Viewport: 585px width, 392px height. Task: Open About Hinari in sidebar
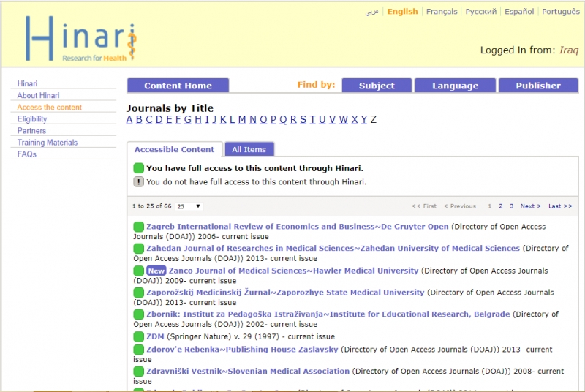pos(38,96)
